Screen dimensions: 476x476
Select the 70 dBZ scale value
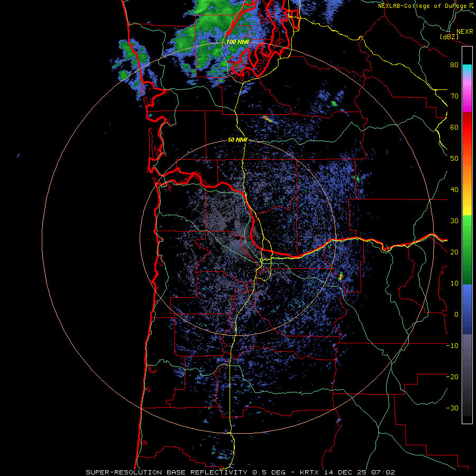pyautogui.click(x=454, y=96)
